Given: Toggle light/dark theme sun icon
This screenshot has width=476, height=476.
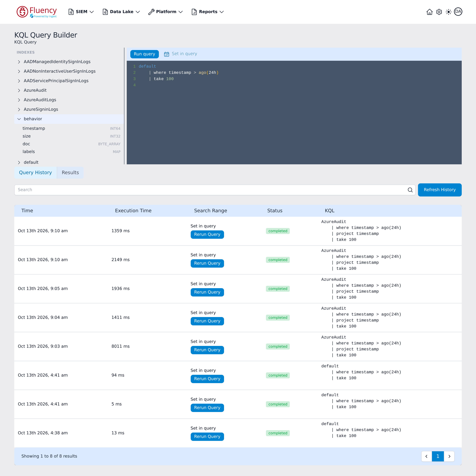Looking at the screenshot, I should pos(448,12).
